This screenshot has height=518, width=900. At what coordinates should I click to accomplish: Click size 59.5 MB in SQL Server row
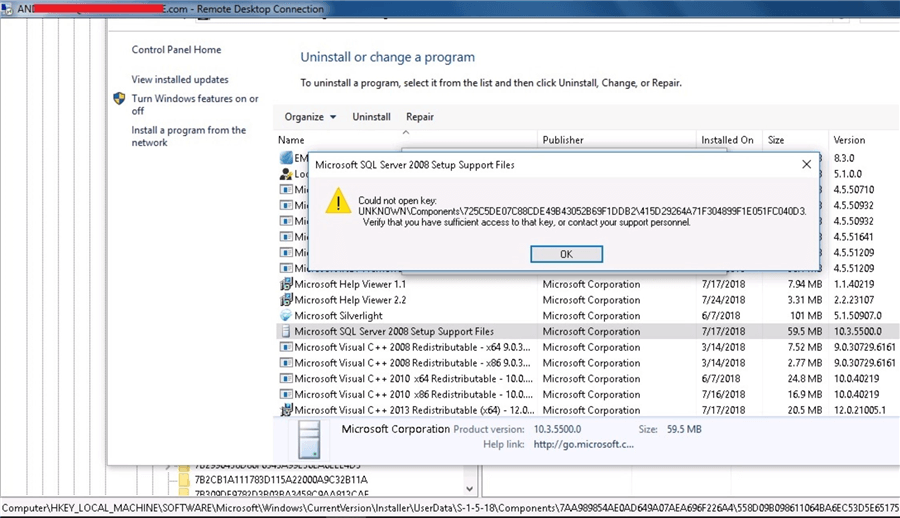click(805, 331)
